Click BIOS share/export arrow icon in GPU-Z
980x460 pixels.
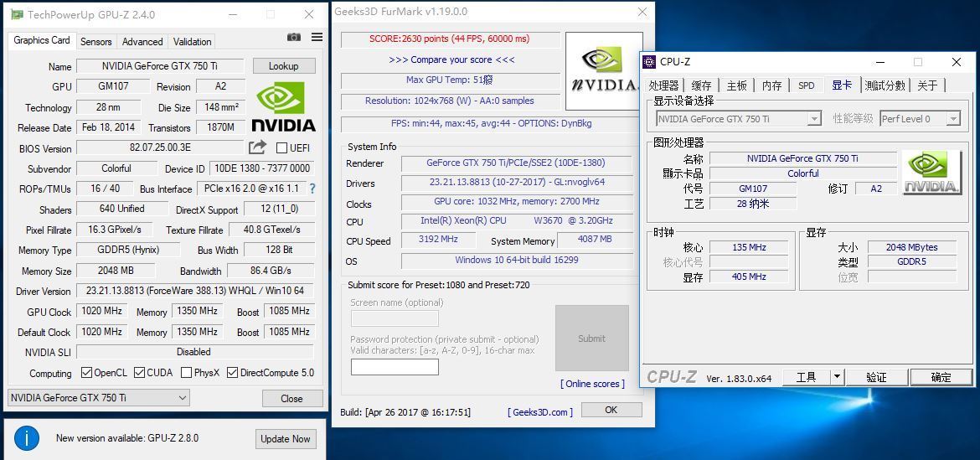tap(257, 147)
